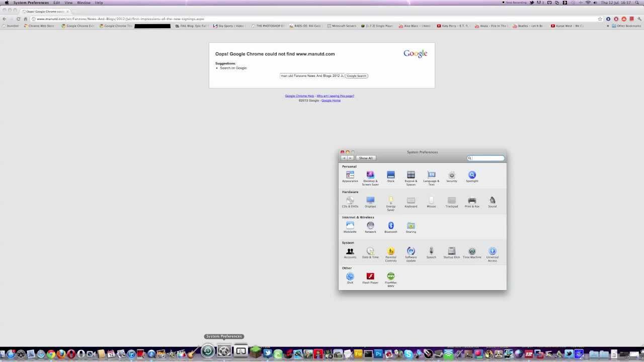Open the Mouse preference pane
The width and height of the screenshot is (644, 362).
pos(431,202)
